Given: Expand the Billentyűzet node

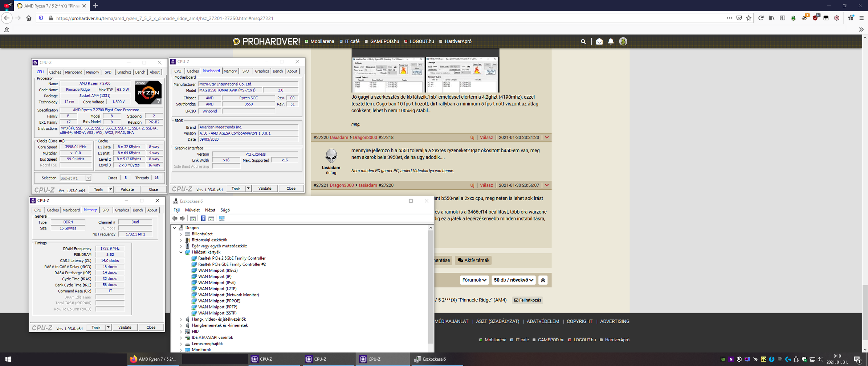Looking at the screenshot, I should pyautogui.click(x=181, y=234).
